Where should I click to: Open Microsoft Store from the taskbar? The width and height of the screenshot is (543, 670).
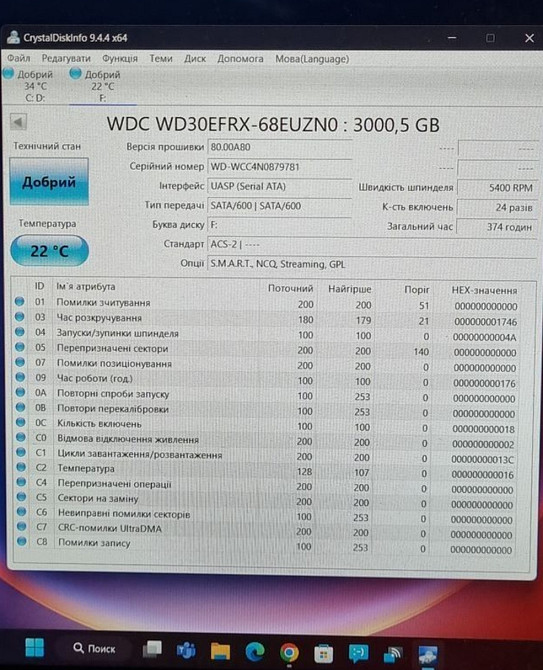(323, 654)
